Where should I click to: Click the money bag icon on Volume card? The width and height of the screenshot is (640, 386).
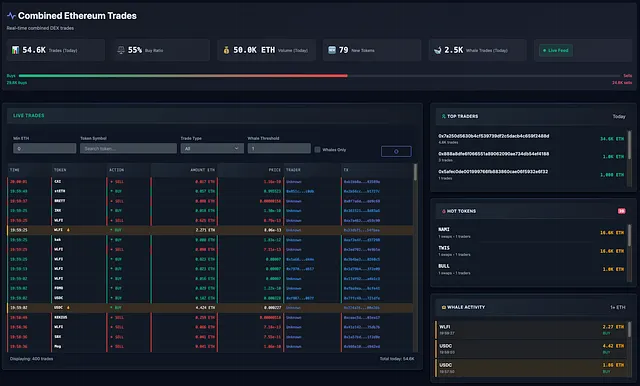click(x=226, y=50)
